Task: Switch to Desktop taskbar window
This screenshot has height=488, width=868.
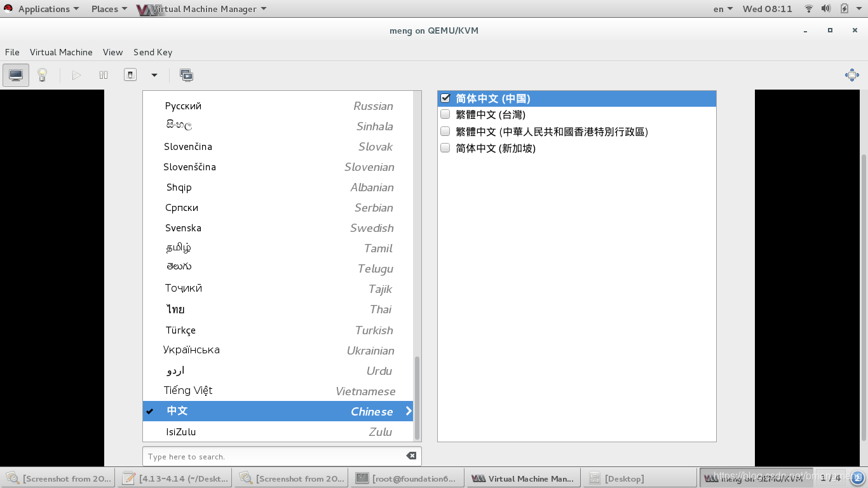Action: (x=640, y=478)
